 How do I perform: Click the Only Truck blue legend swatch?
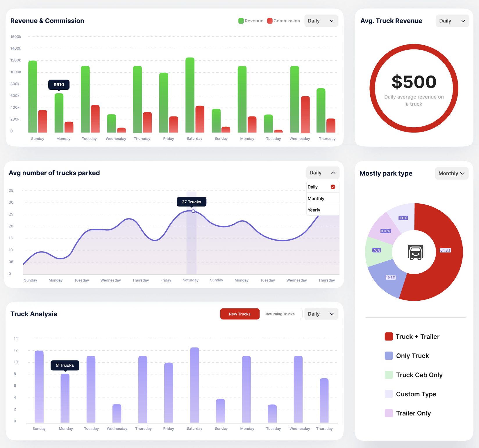pyautogui.click(x=389, y=356)
